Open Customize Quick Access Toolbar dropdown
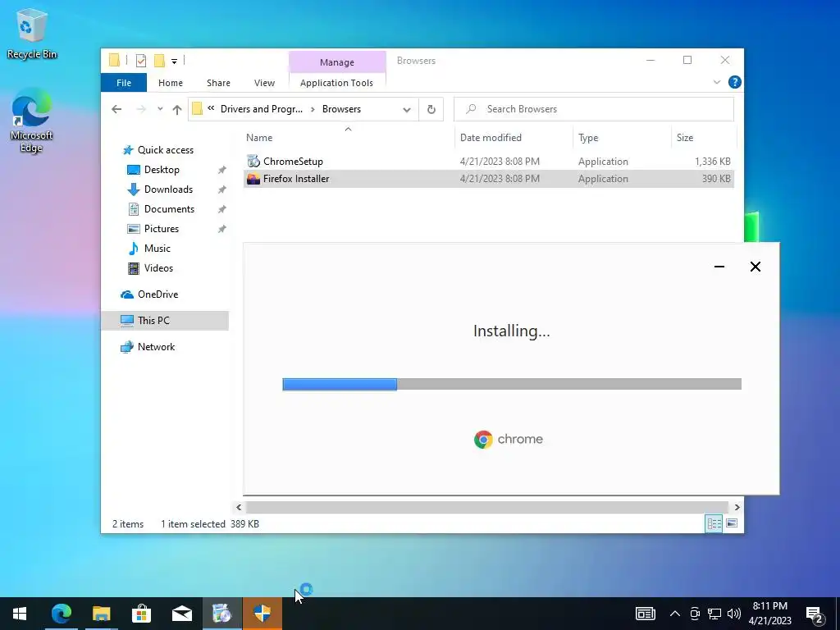Image resolution: width=840 pixels, height=630 pixels. (x=174, y=61)
